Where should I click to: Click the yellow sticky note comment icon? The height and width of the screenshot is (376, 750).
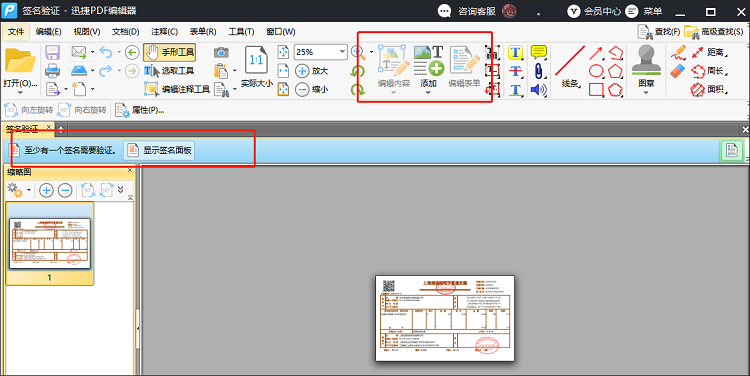(539, 52)
